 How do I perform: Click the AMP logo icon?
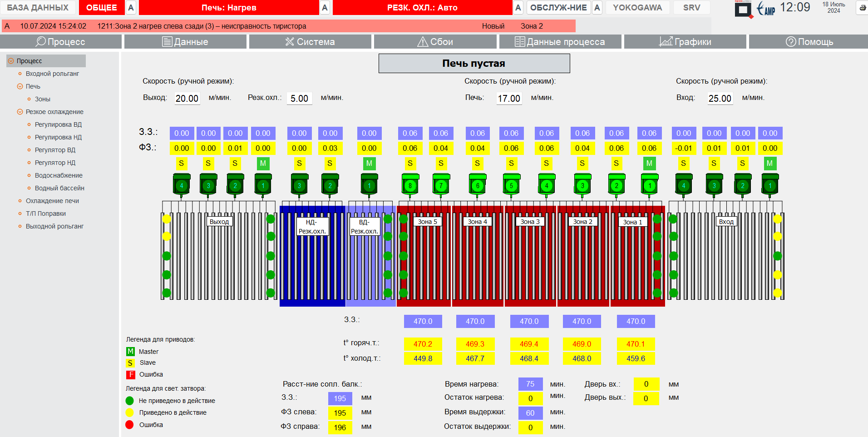[766, 9]
